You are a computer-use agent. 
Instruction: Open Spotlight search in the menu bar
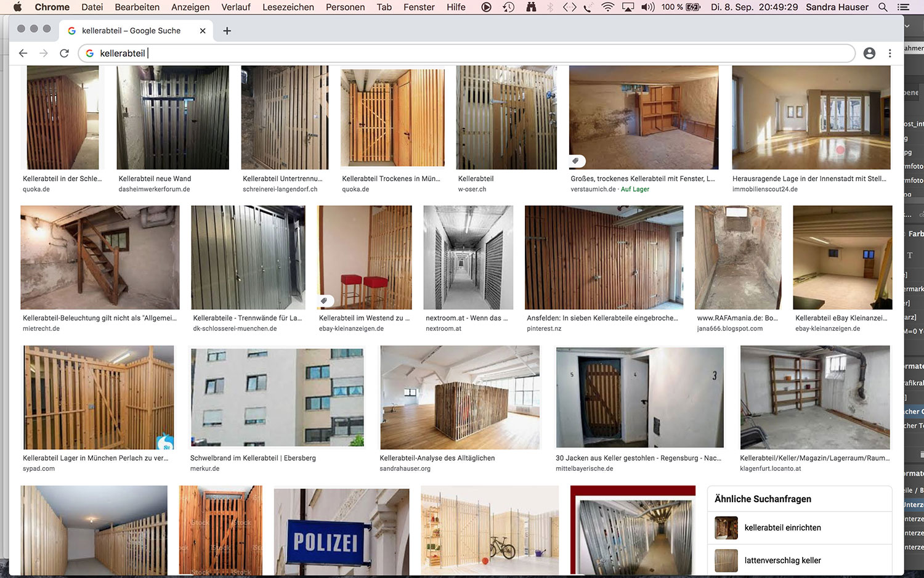point(883,7)
